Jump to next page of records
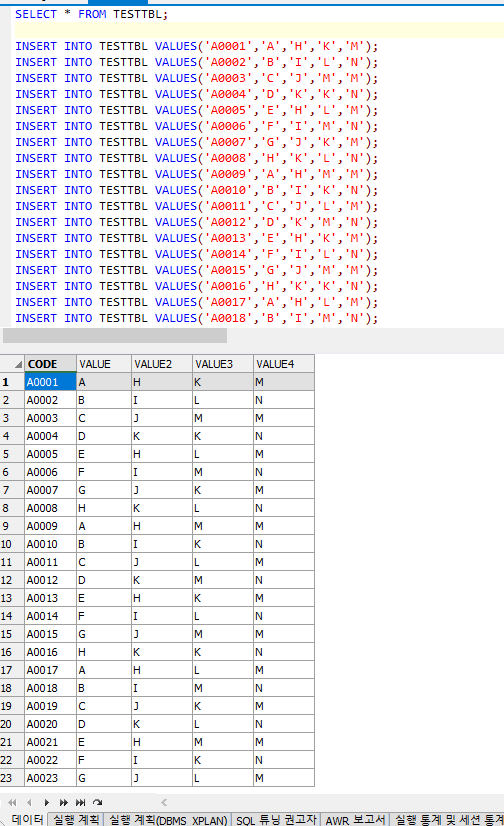The image size is (504, 826). coord(63,802)
